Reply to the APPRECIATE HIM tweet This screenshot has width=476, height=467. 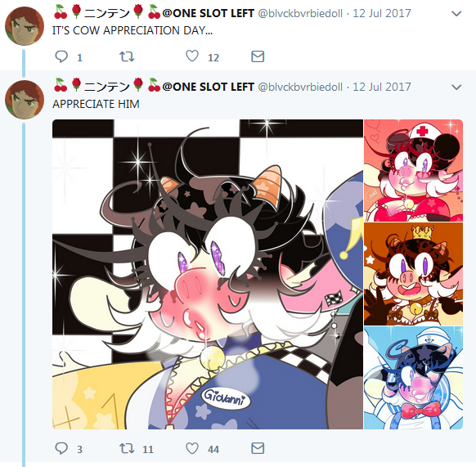(x=61, y=448)
